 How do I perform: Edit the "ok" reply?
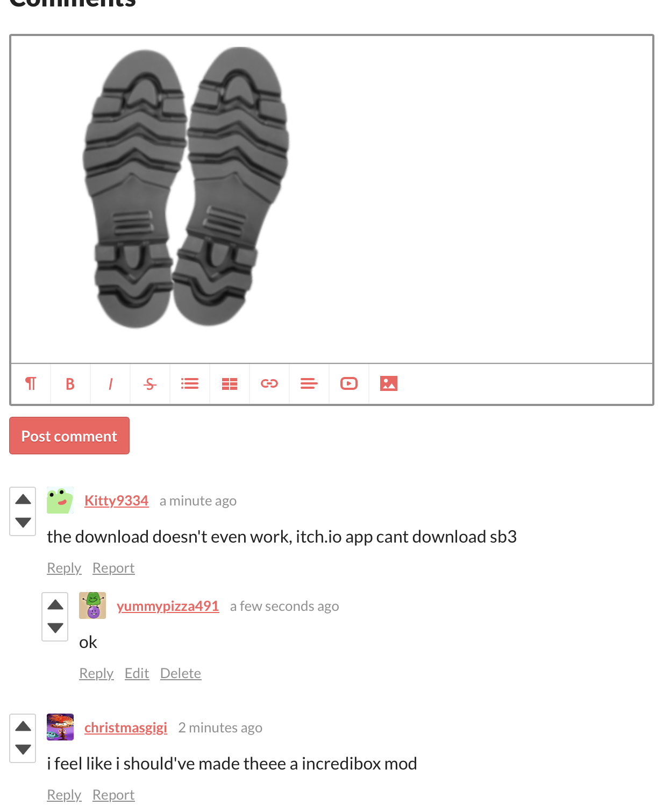[x=137, y=673]
